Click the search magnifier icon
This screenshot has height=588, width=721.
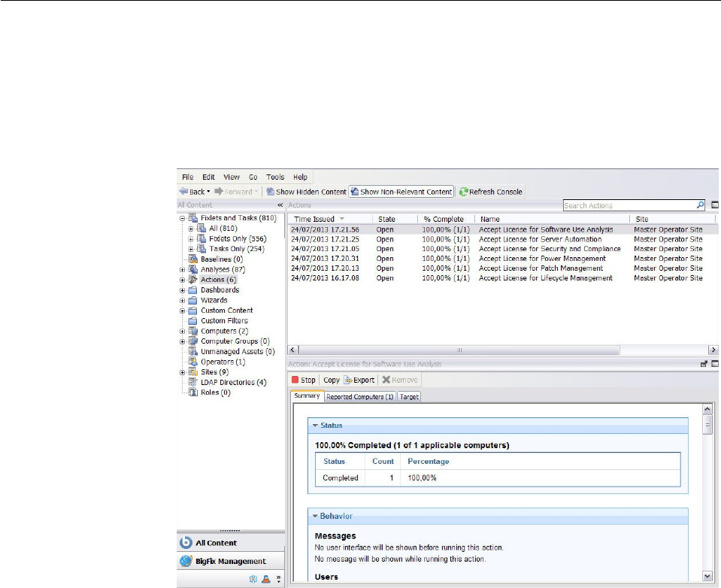pyautogui.click(x=700, y=205)
